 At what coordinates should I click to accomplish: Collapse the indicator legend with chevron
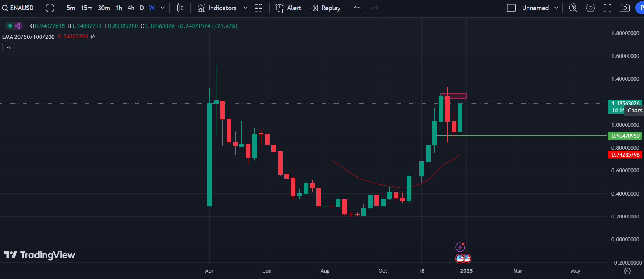9,48
